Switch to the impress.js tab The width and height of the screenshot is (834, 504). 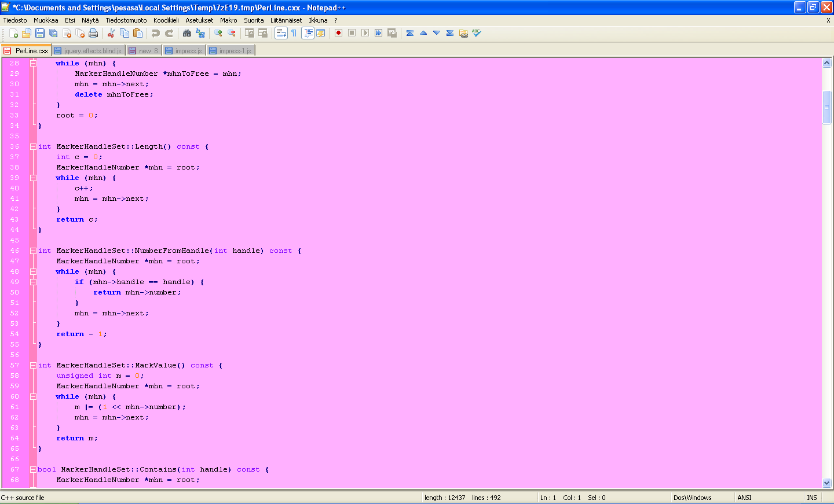click(184, 51)
